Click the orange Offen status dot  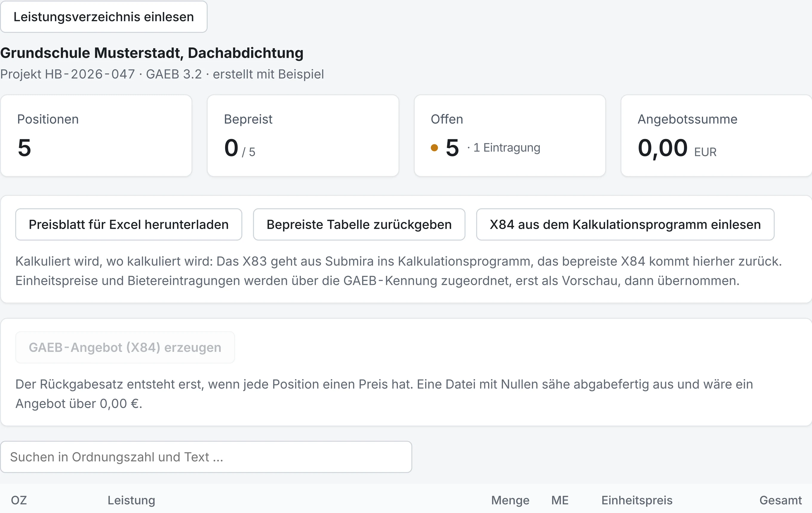coord(434,148)
